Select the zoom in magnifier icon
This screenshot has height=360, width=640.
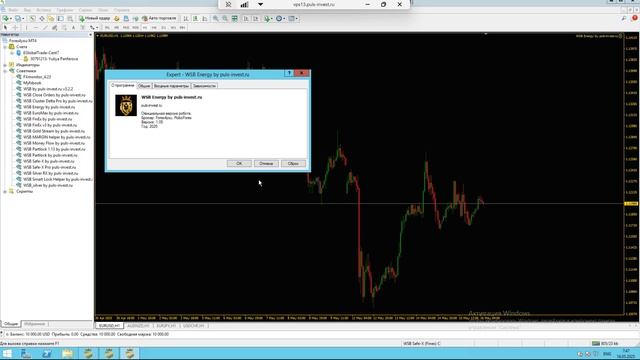[215, 18]
